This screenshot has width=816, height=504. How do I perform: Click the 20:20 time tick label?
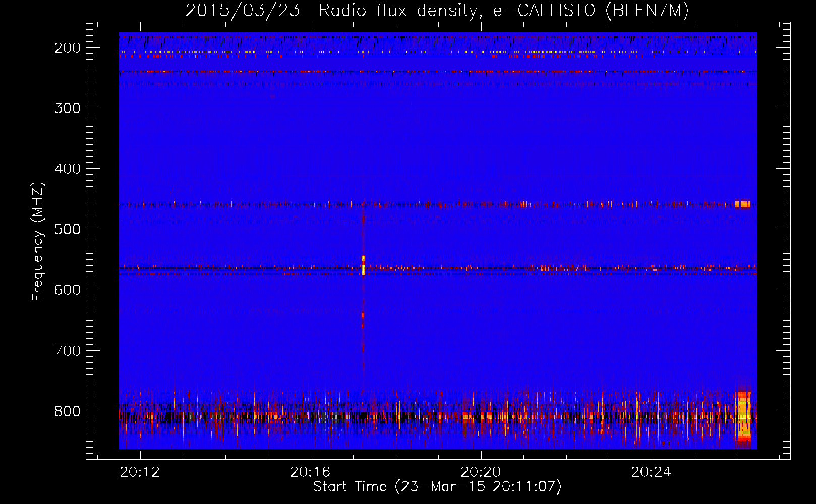(481, 472)
